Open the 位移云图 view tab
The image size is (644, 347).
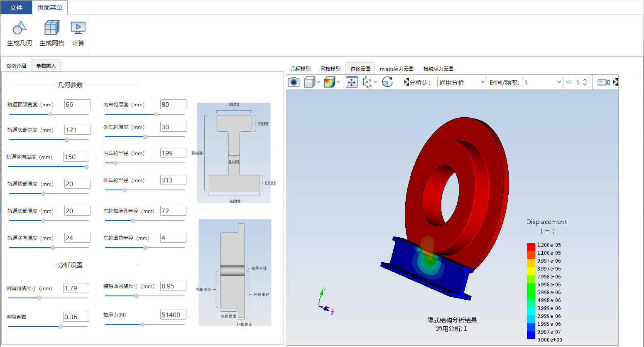[360, 69]
